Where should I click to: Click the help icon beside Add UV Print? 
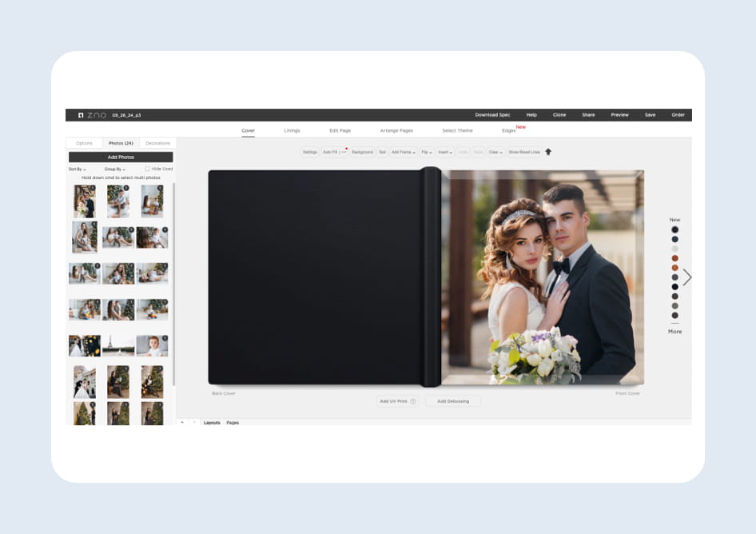[x=413, y=401]
